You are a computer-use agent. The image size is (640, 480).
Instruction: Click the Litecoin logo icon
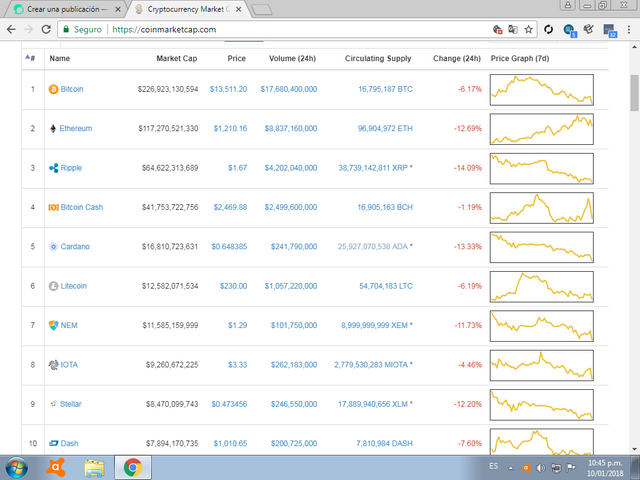click(53, 286)
